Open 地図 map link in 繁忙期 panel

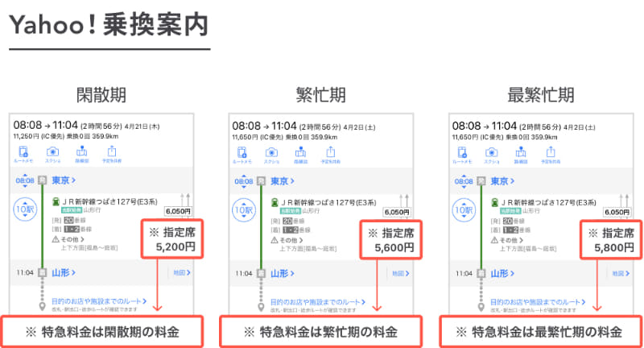point(401,273)
